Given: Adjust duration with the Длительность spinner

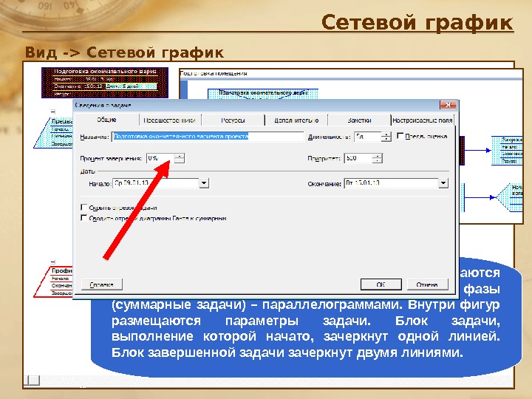Looking at the screenshot, I should click(386, 137).
